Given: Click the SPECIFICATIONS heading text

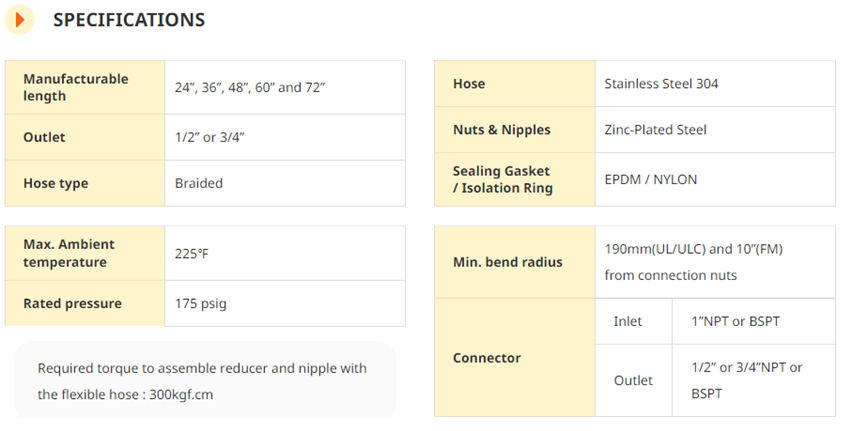Looking at the screenshot, I should [x=129, y=20].
